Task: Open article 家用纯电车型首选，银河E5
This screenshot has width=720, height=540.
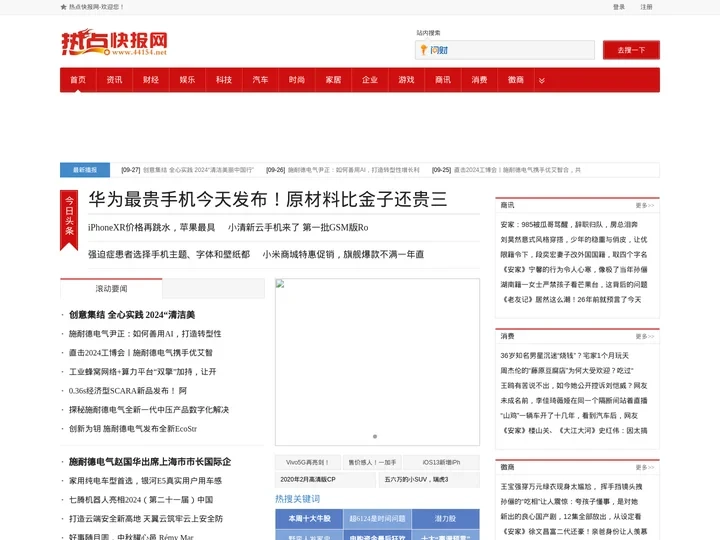Action: (145, 481)
